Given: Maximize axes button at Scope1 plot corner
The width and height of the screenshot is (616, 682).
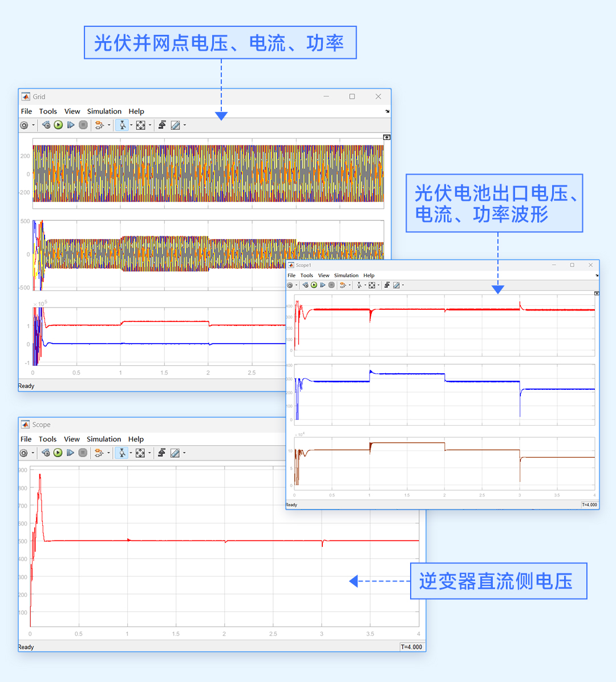Looking at the screenshot, I should (597, 293).
